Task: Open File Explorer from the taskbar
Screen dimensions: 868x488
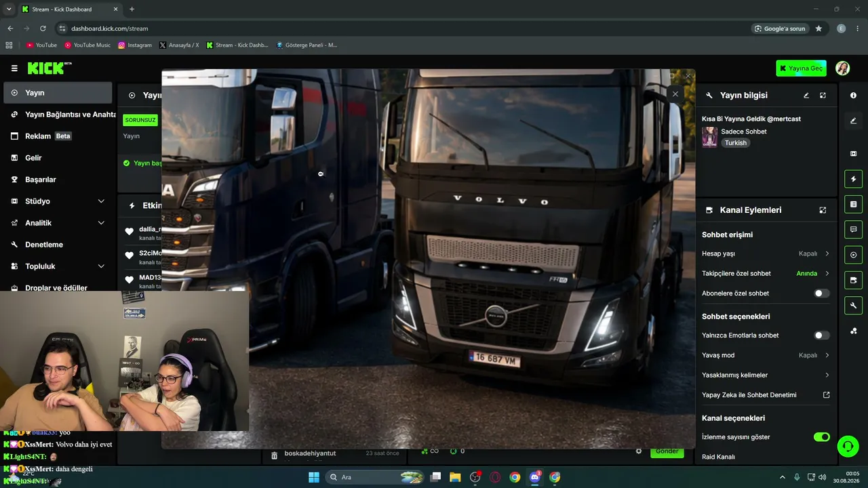Action: coord(455,477)
